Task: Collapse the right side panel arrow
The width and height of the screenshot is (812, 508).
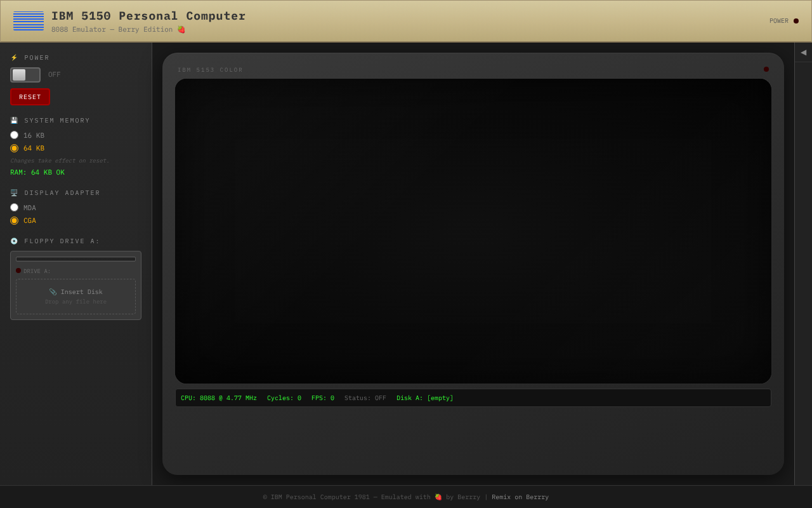Action: pos(803,52)
